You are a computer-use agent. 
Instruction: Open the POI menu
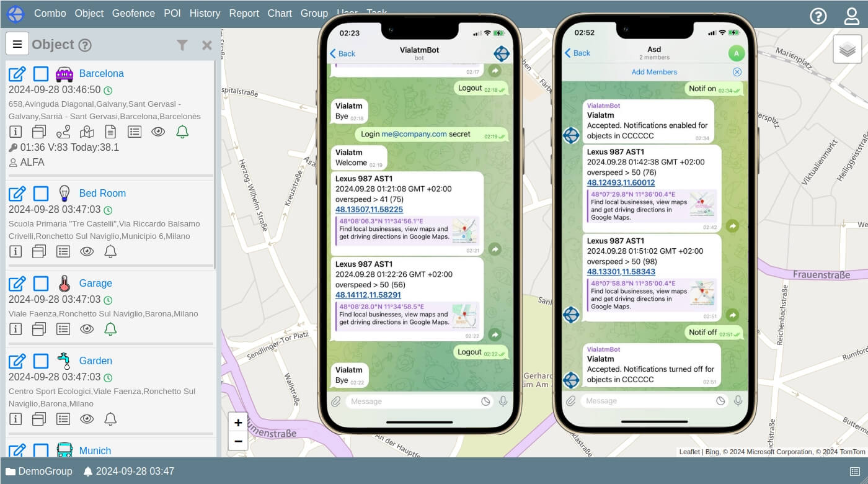point(172,13)
